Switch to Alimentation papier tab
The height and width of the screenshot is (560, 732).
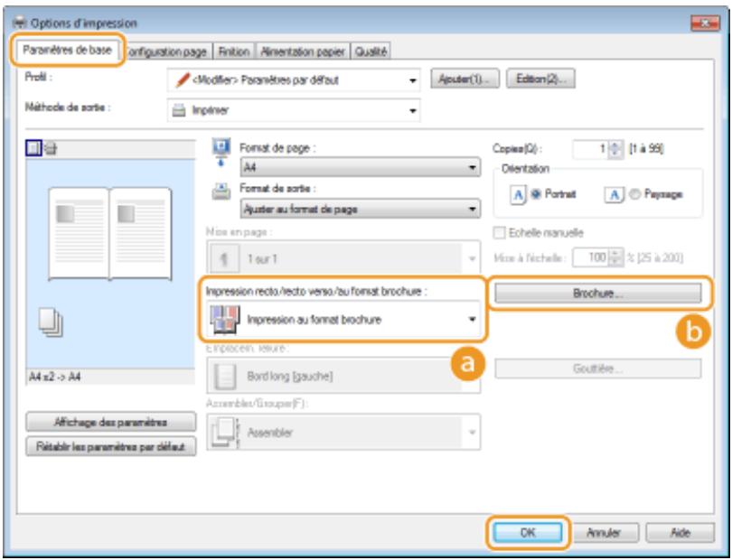pyautogui.click(x=303, y=51)
